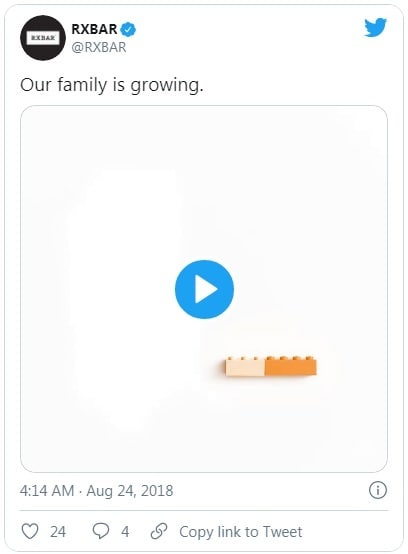Click the beige brick in video
Image resolution: width=408 pixels, height=554 pixels.
(245, 367)
